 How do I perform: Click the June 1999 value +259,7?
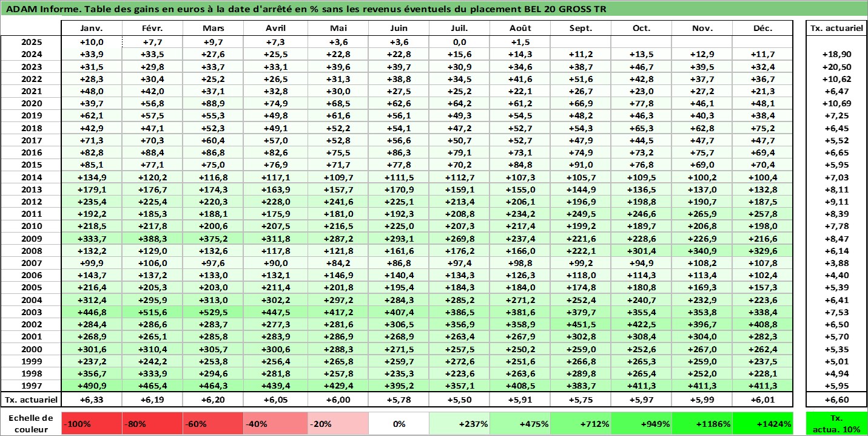(x=399, y=361)
